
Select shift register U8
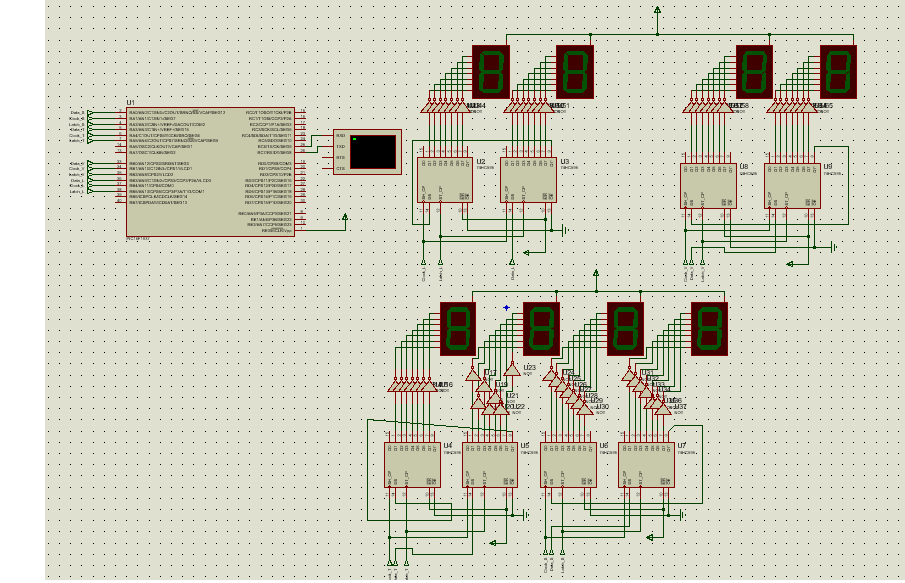[x=708, y=186]
